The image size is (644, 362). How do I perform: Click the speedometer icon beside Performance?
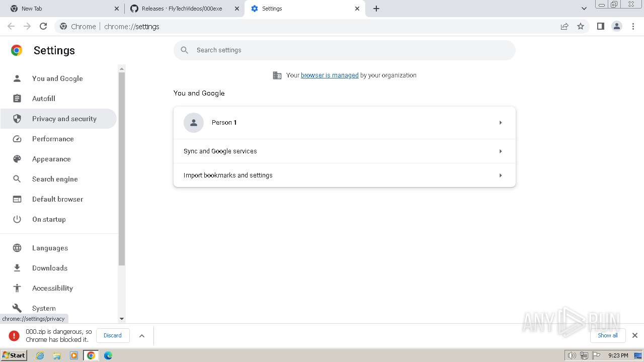coord(17,139)
